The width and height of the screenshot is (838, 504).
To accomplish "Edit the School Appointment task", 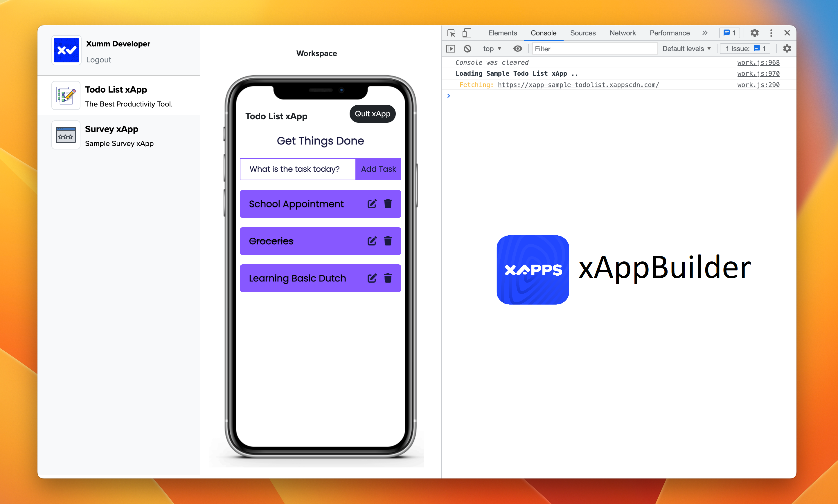I will point(372,204).
